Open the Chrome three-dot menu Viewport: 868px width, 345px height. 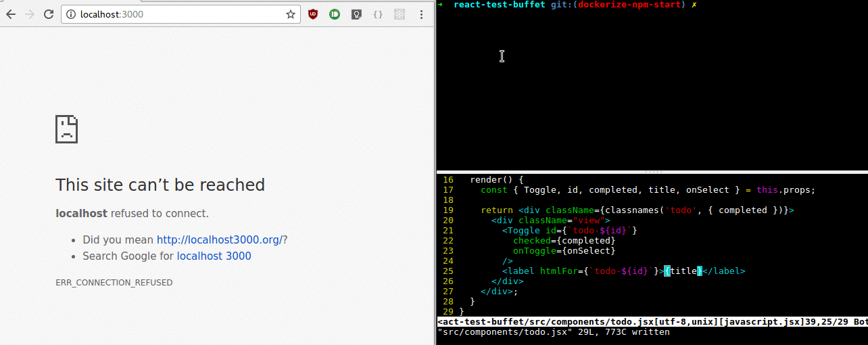pos(422,14)
